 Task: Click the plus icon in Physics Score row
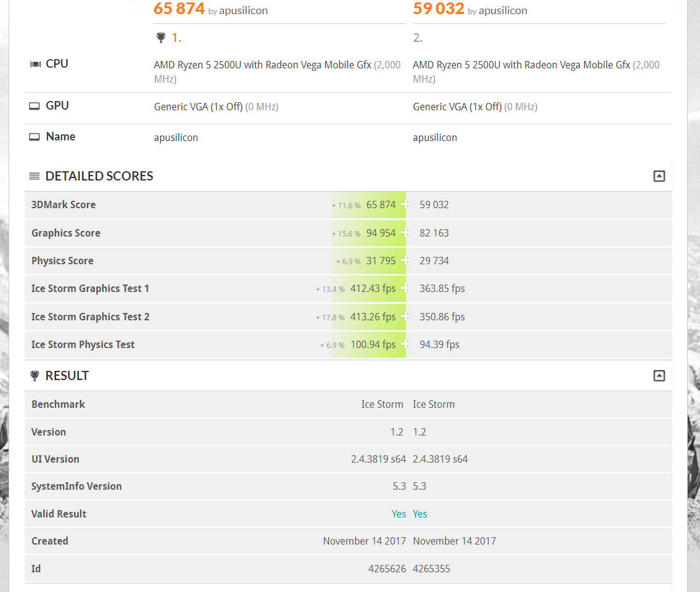coord(405,261)
